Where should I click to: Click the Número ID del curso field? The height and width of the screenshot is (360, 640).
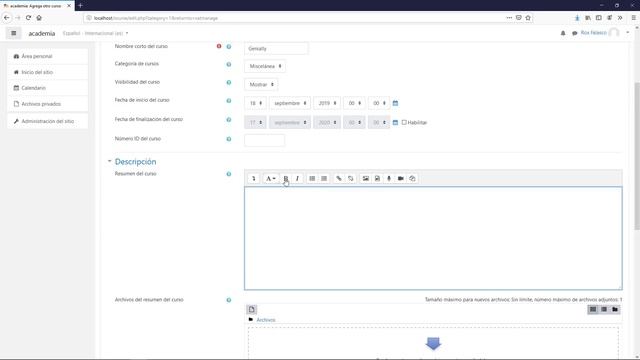(264, 140)
